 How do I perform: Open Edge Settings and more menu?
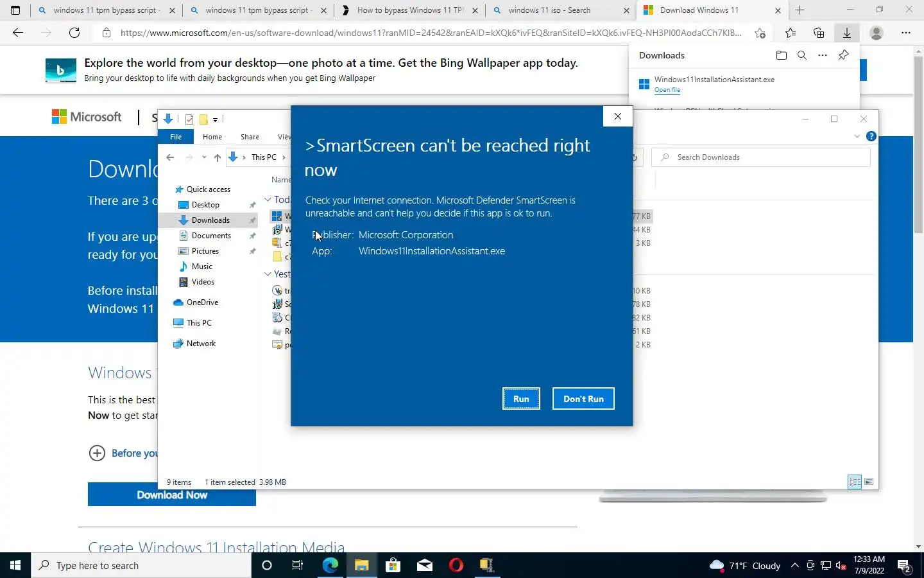pyautogui.click(x=906, y=33)
